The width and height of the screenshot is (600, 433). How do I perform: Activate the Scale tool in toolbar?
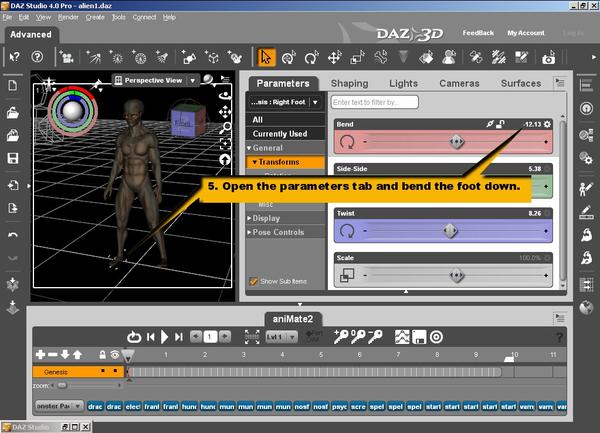pos(357,57)
